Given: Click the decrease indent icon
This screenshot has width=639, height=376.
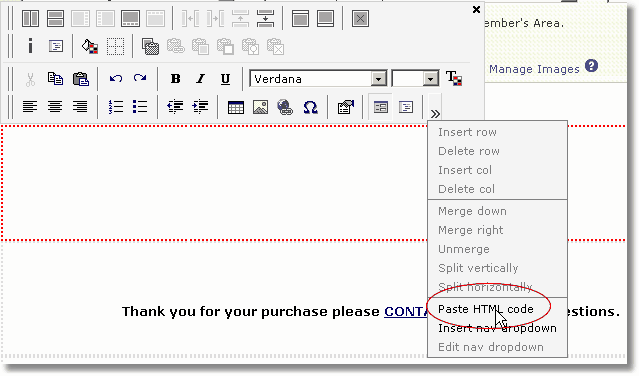Looking at the screenshot, I should [175, 107].
